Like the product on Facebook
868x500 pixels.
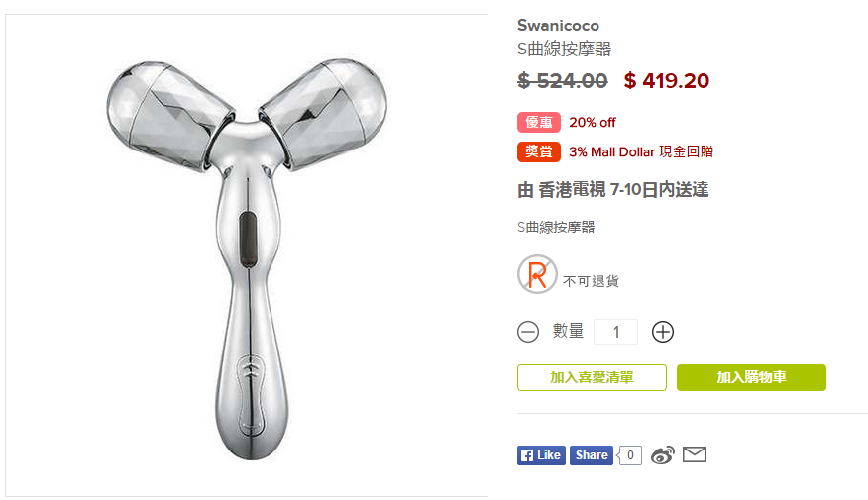[541, 455]
